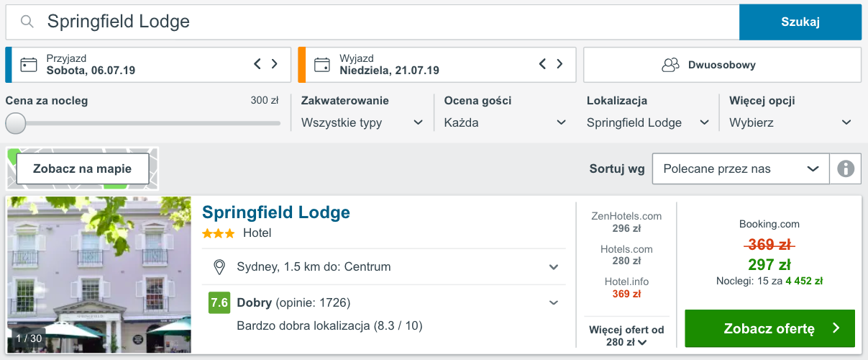This screenshot has height=360, width=868.
Task: Select Dwuosobowy room type button
Action: (x=722, y=65)
